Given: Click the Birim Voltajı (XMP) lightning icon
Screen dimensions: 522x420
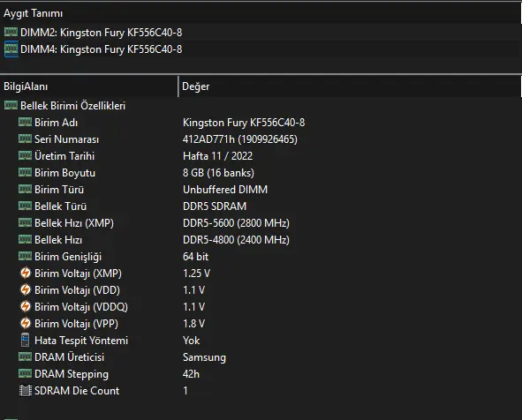Looking at the screenshot, I should coord(26,273).
